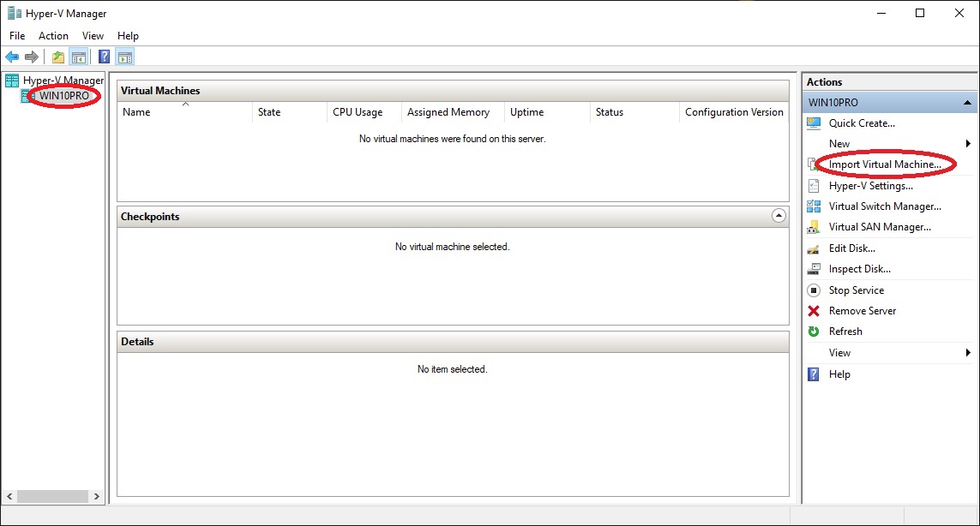
Task: Open the View menu in menu bar
Action: (x=93, y=36)
